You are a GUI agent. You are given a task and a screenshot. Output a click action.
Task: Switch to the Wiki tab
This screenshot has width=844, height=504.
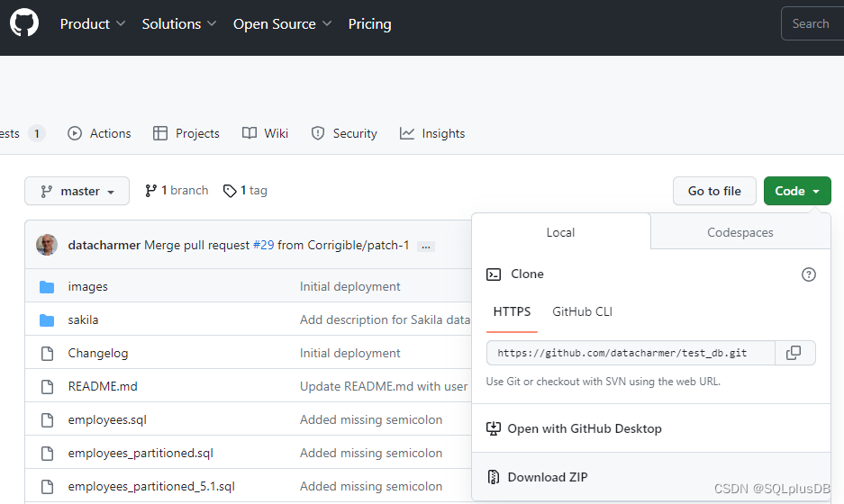coord(265,133)
